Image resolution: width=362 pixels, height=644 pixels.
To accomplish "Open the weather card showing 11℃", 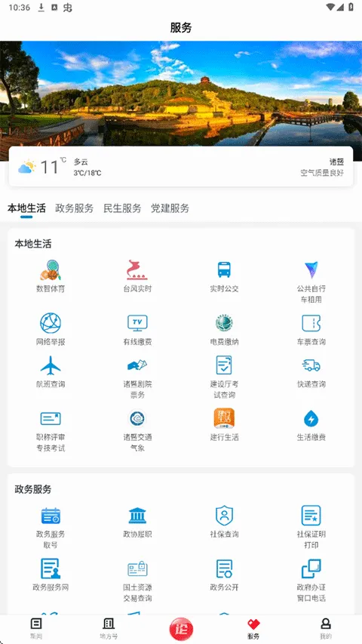I will point(181,166).
